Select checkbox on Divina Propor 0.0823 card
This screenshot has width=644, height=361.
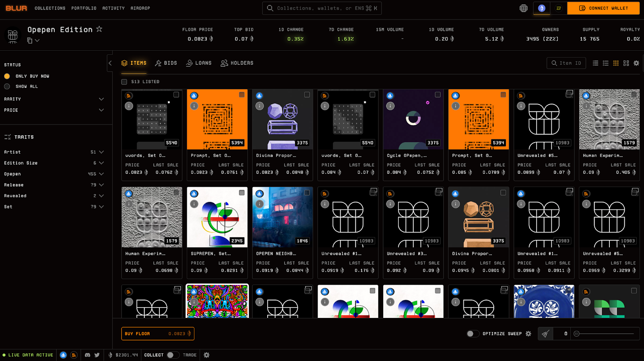click(x=307, y=95)
